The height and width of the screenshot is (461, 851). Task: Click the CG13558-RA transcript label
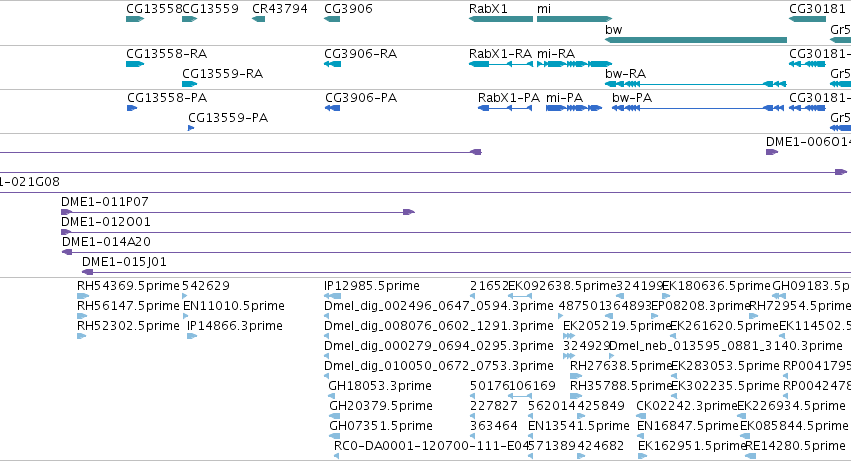(167, 54)
